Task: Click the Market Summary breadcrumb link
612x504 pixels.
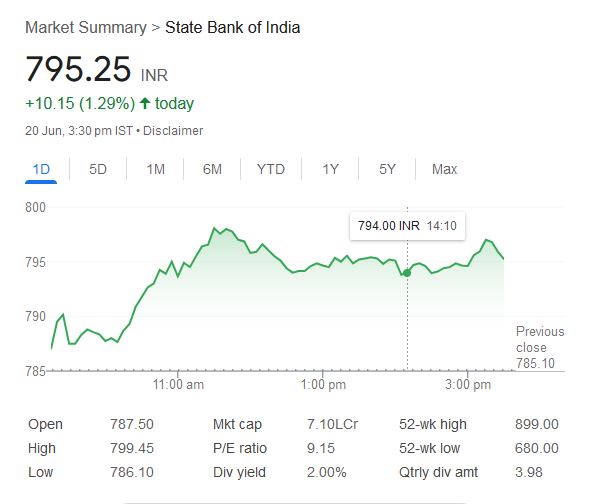Action: pyautogui.click(x=85, y=27)
